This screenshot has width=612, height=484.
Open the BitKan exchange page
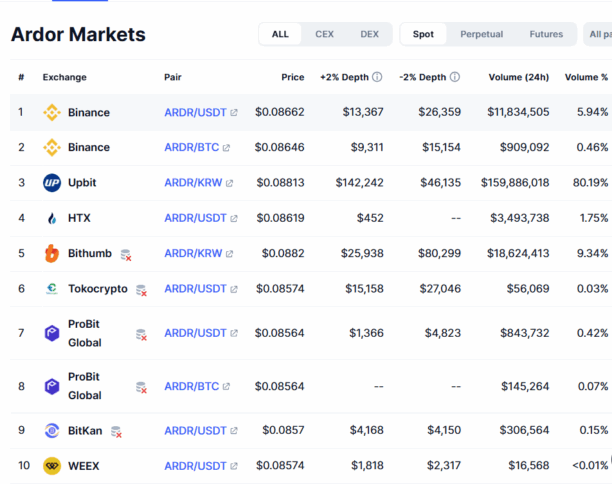(x=85, y=431)
